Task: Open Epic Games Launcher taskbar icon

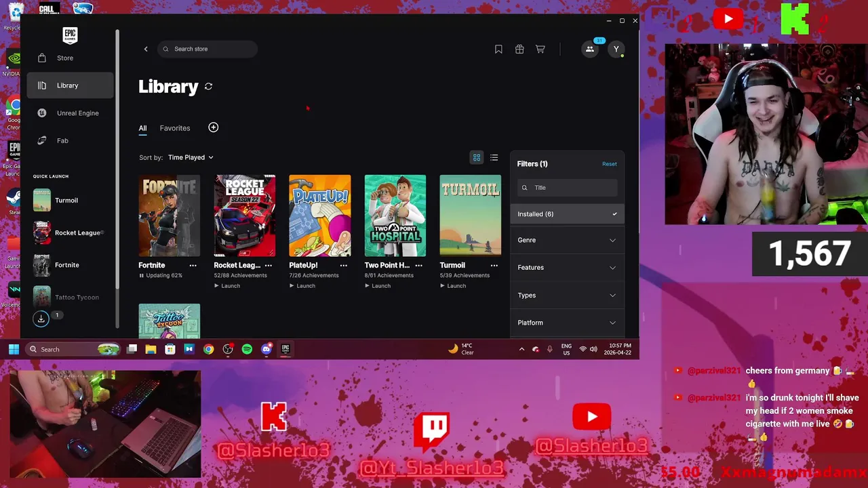Action: pos(285,349)
